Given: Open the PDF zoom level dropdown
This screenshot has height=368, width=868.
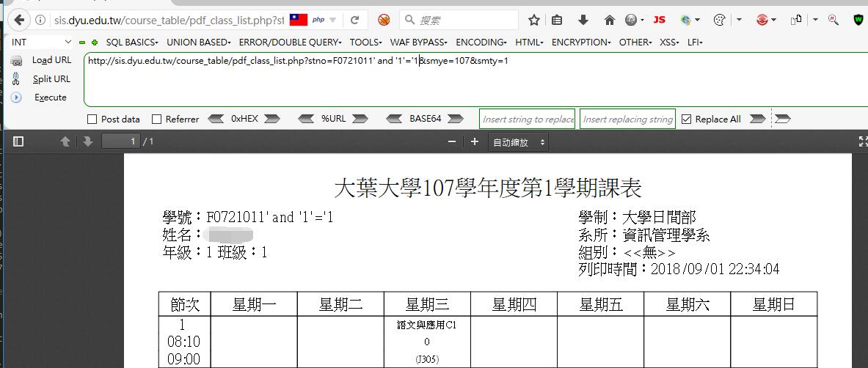Looking at the screenshot, I should [x=518, y=142].
